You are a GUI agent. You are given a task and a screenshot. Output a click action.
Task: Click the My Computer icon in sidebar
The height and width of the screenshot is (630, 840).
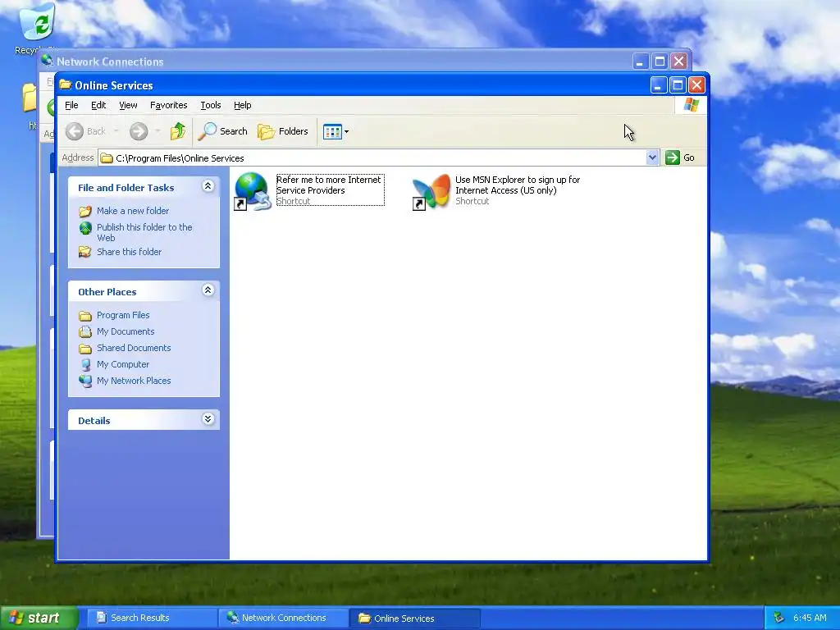pyautogui.click(x=85, y=365)
